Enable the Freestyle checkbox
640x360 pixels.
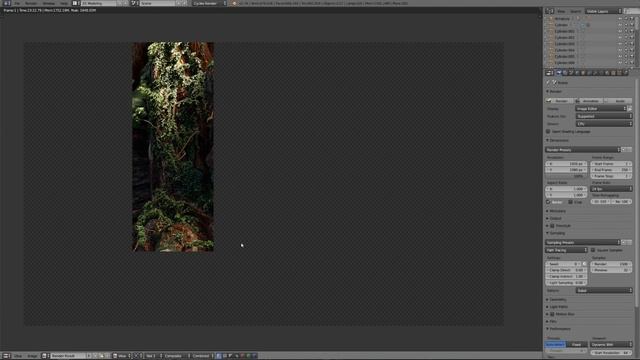coord(552,226)
